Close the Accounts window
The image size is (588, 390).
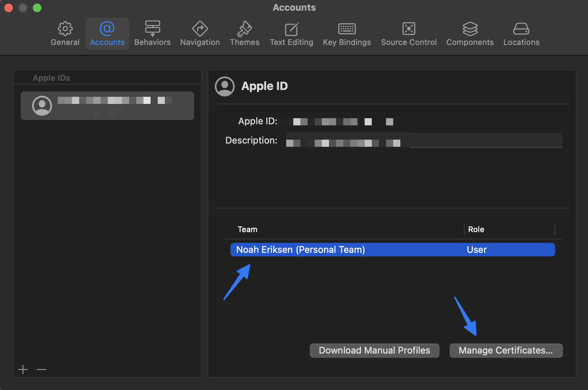[9, 7]
